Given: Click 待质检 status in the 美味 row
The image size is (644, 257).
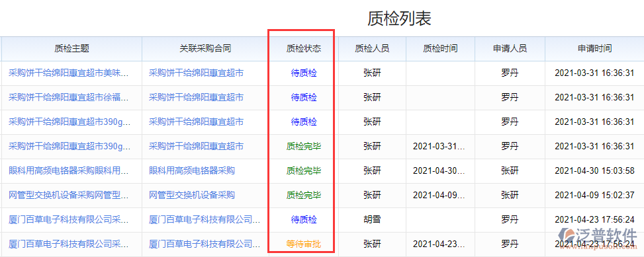Looking at the screenshot, I should click(x=304, y=73).
